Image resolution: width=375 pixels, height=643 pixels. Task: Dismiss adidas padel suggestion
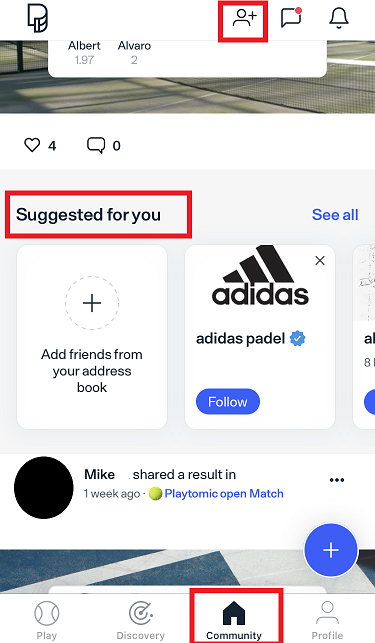[x=320, y=260]
